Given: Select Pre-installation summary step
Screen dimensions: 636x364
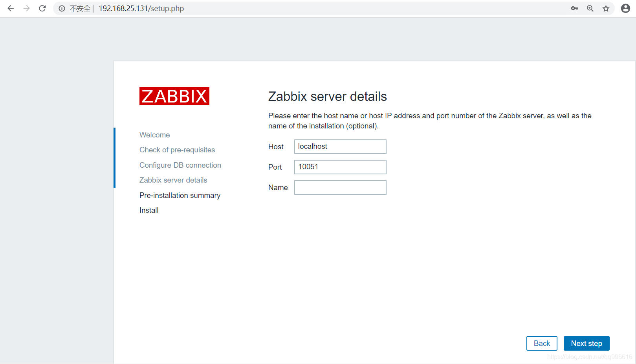Looking at the screenshot, I should [x=180, y=195].
